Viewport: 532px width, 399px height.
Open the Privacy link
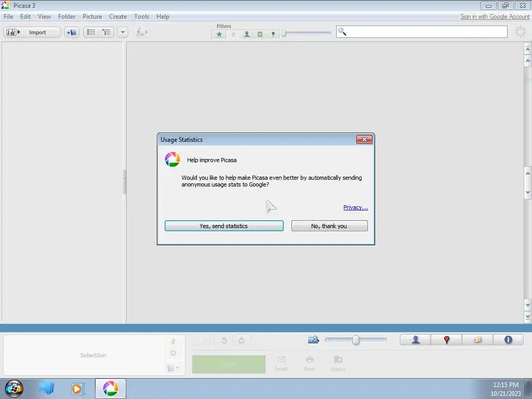point(355,207)
